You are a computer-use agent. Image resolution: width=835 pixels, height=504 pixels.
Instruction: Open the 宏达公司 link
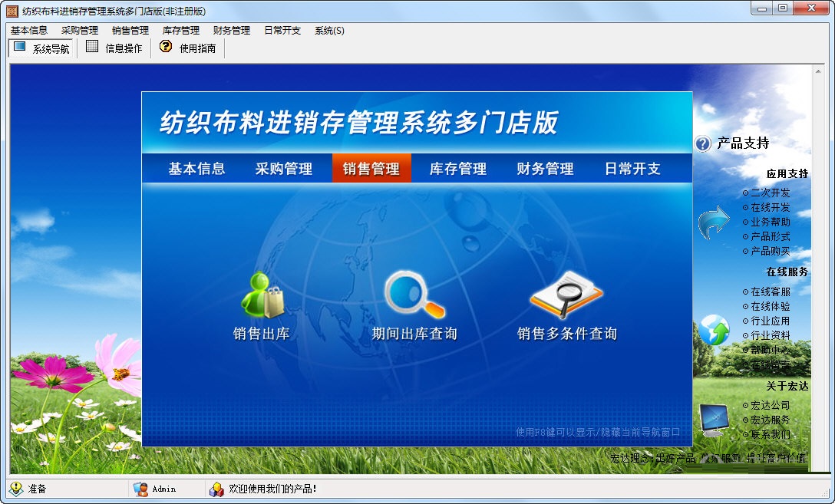[x=770, y=405]
